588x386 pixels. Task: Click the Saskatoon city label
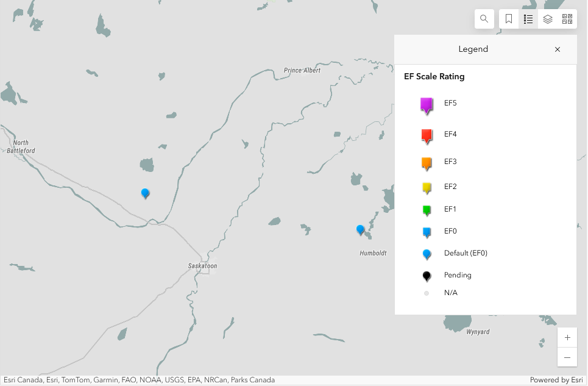[202, 266]
